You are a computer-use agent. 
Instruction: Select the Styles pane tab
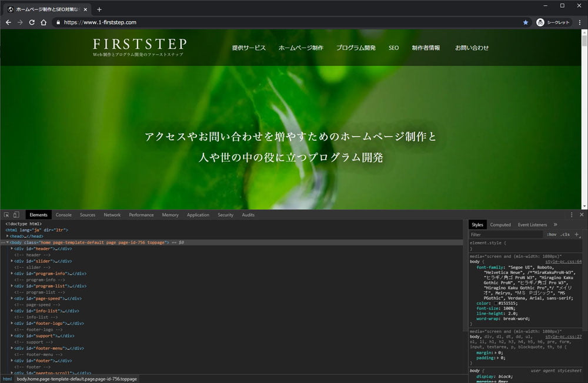click(477, 224)
